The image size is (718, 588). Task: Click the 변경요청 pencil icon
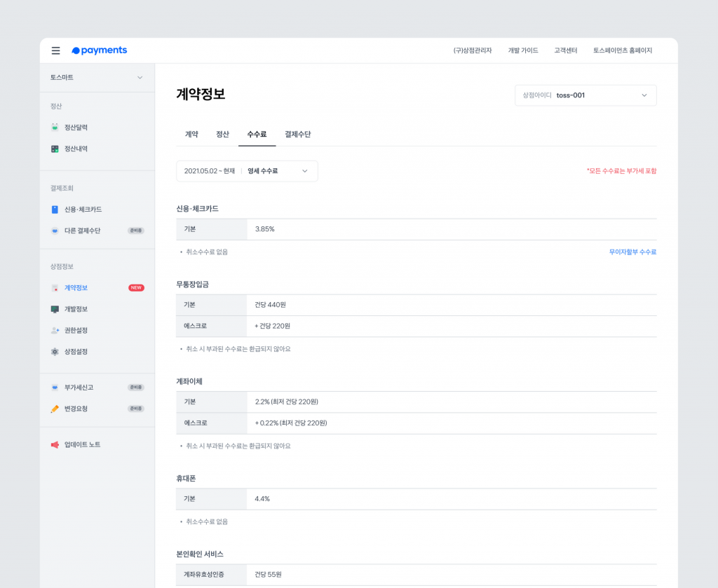[55, 409]
